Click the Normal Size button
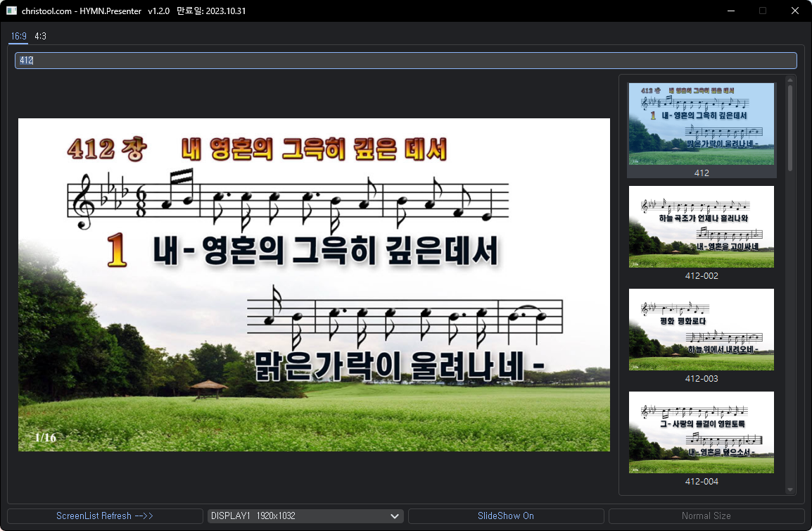Viewport: 812px width, 531px height. pyautogui.click(x=706, y=516)
